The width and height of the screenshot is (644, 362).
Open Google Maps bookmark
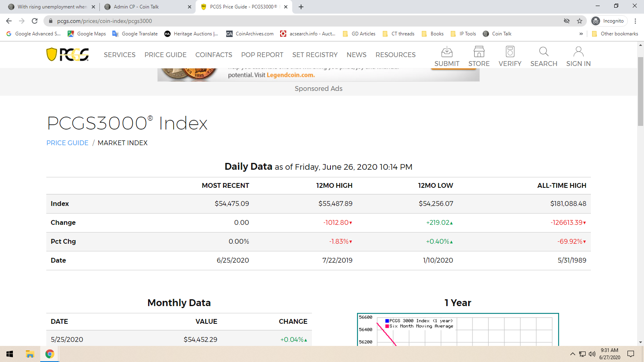pos(87,34)
